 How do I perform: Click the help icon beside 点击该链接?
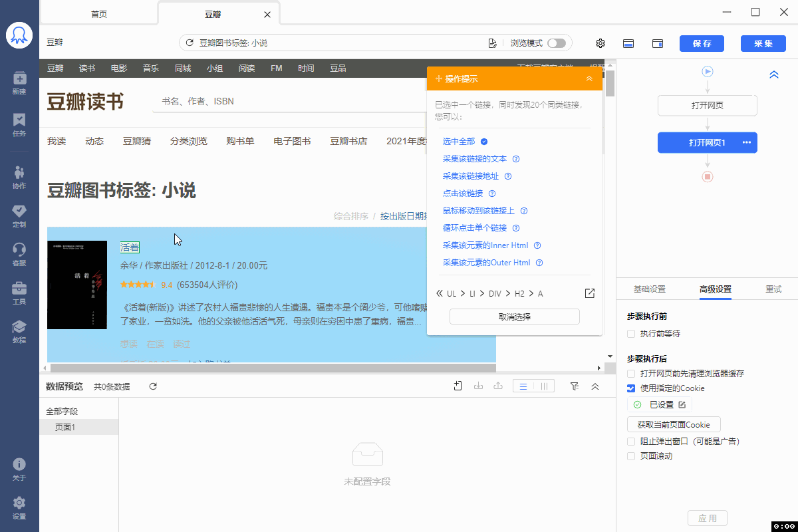pos(492,194)
